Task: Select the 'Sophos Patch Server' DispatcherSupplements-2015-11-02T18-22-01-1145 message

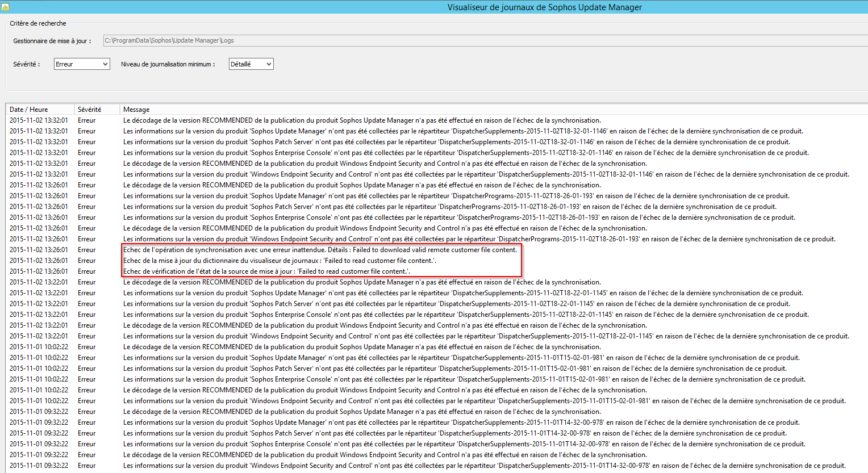Action: coord(456,304)
